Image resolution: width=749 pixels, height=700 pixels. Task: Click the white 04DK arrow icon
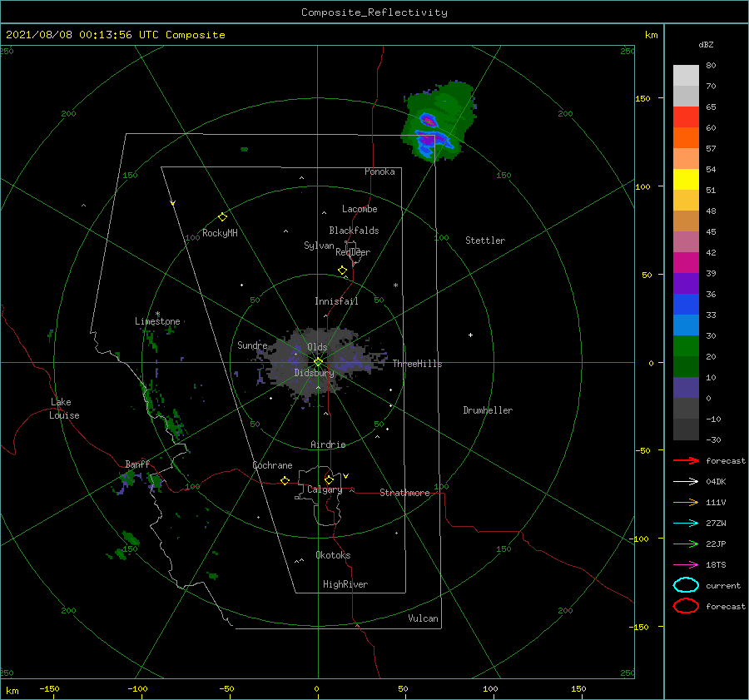[x=686, y=481]
